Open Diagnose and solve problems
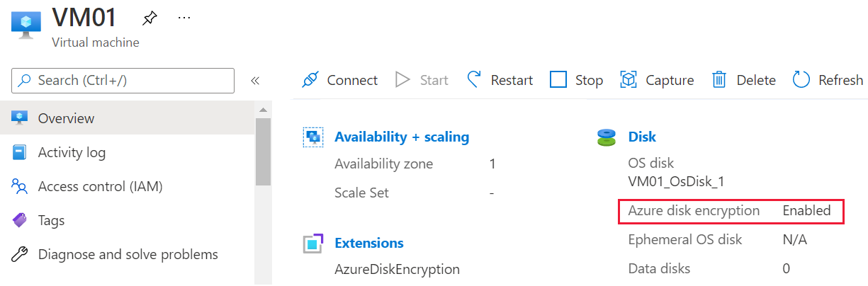The height and width of the screenshot is (286, 868). point(128,254)
